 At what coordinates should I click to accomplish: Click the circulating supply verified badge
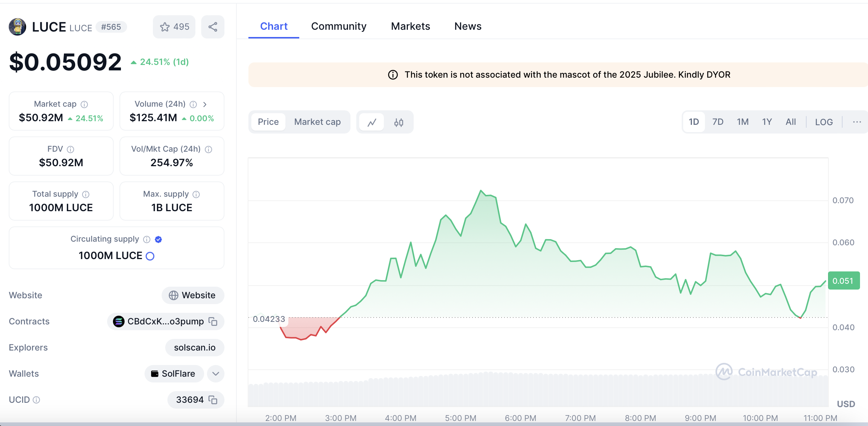click(158, 239)
